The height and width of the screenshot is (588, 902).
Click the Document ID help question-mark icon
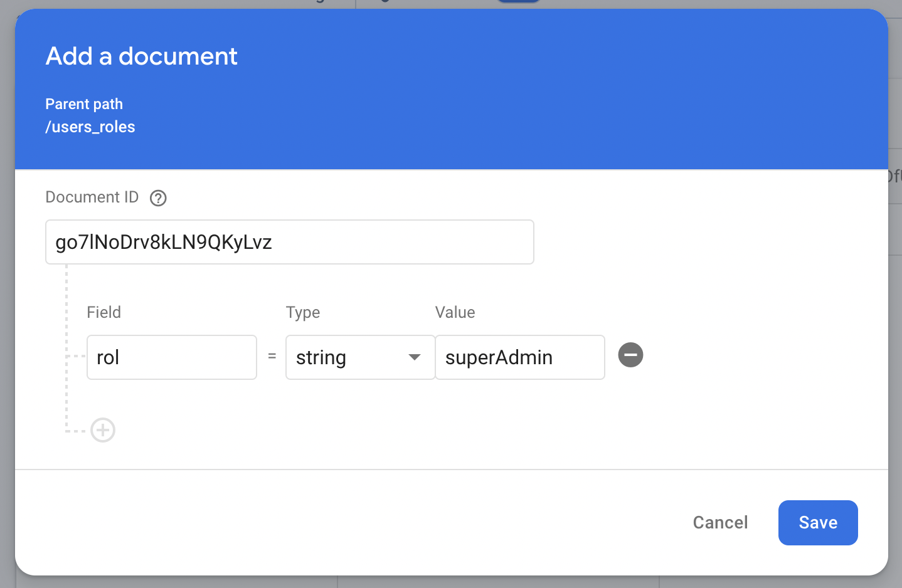point(158,198)
